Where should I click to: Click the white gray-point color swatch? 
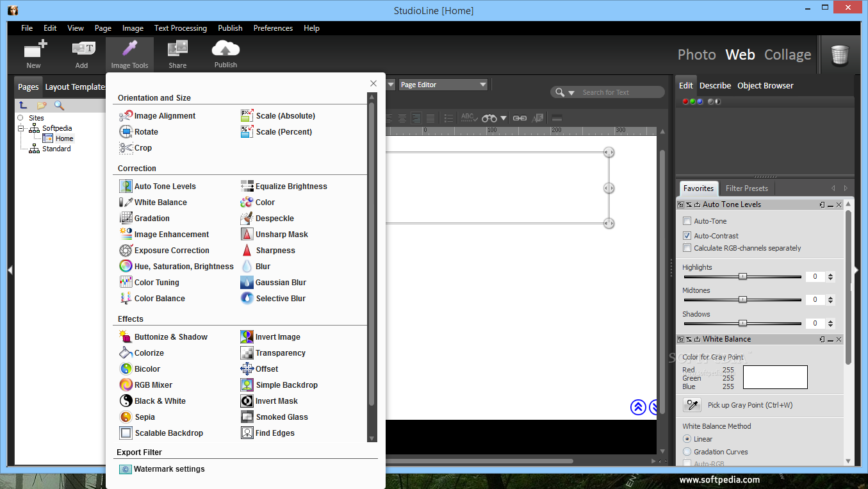point(775,377)
